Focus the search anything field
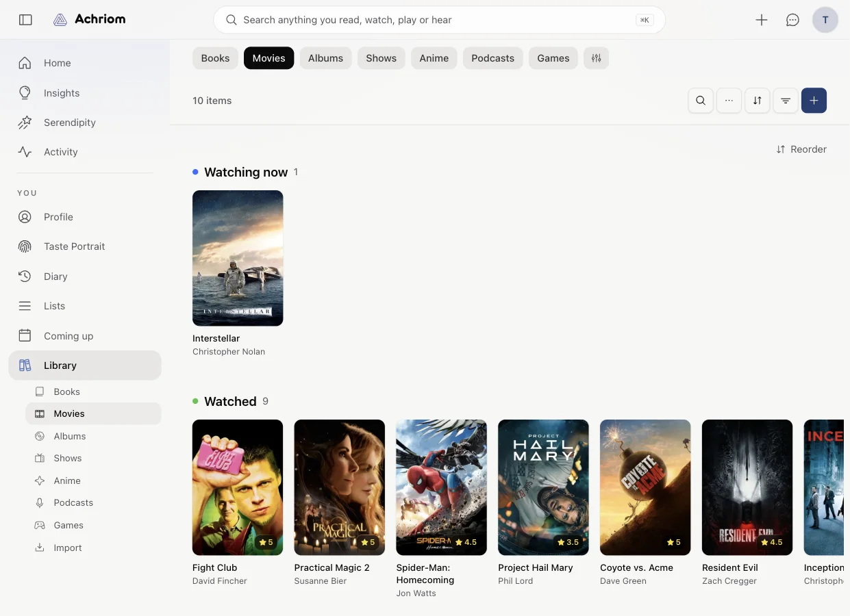Image resolution: width=850 pixels, height=616 pixels. click(440, 20)
